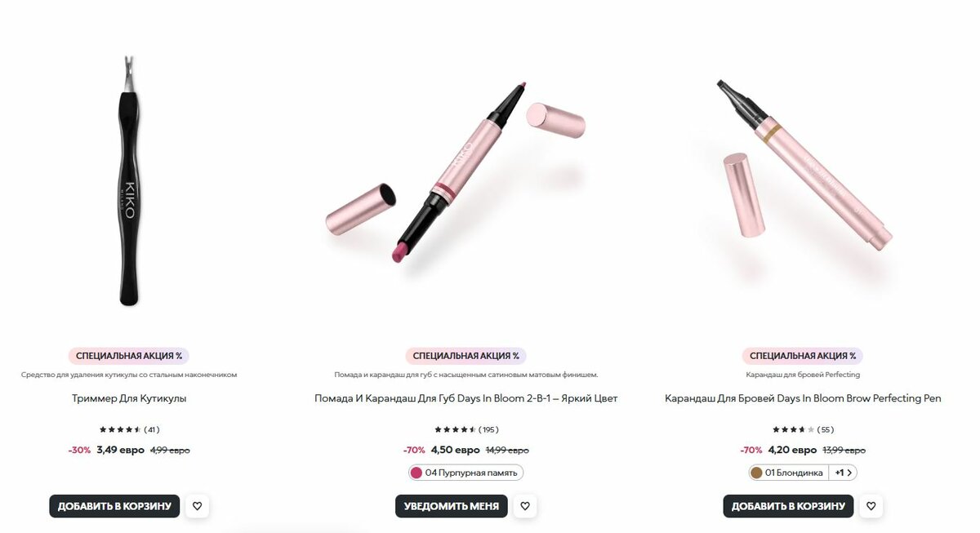Select the 01 Блондинка shade
This screenshot has width=980, height=533.
[789, 473]
